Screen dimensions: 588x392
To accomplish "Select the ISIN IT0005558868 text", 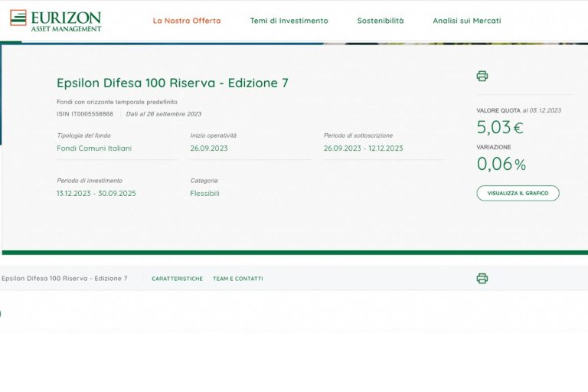I will click(x=85, y=113).
